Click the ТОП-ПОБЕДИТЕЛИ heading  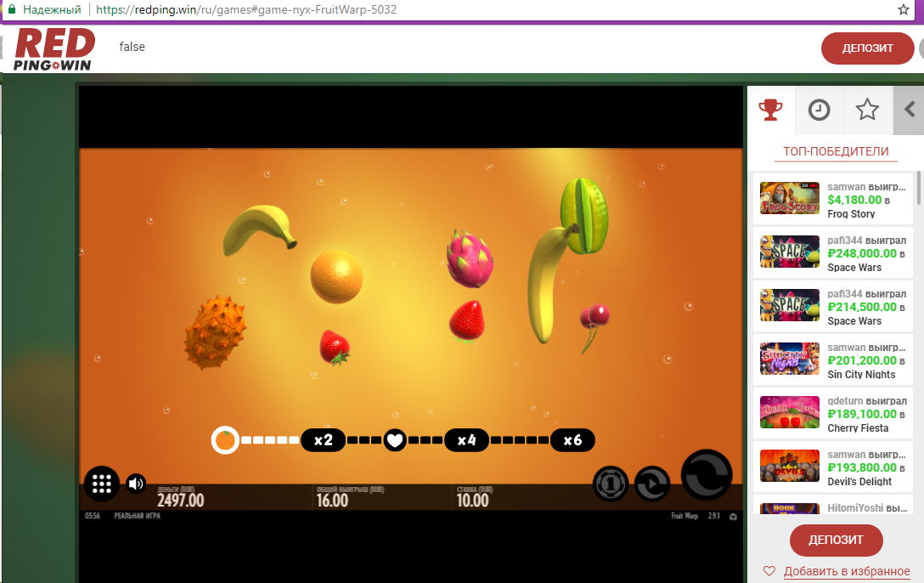click(x=836, y=151)
